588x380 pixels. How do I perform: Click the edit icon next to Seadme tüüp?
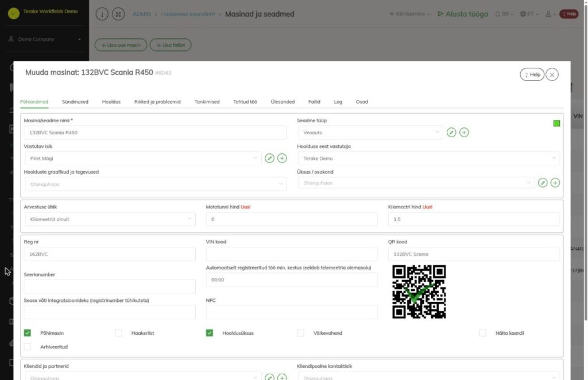[x=451, y=132]
